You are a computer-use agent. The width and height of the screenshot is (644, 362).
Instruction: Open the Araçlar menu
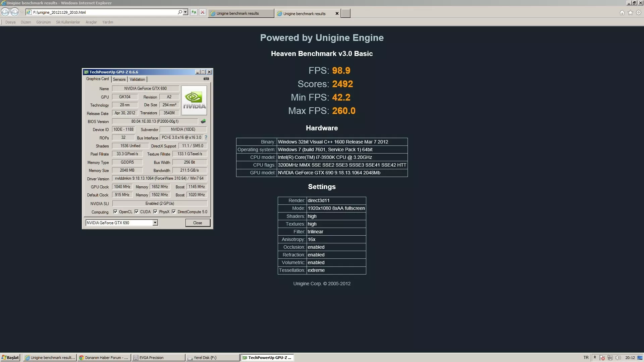91,22
